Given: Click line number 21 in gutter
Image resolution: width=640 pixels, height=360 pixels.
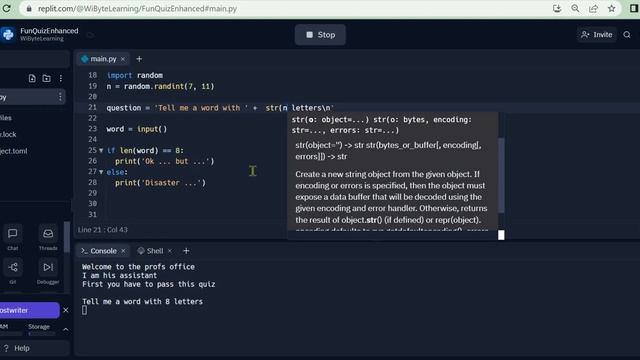Looking at the screenshot, I should (93, 107).
